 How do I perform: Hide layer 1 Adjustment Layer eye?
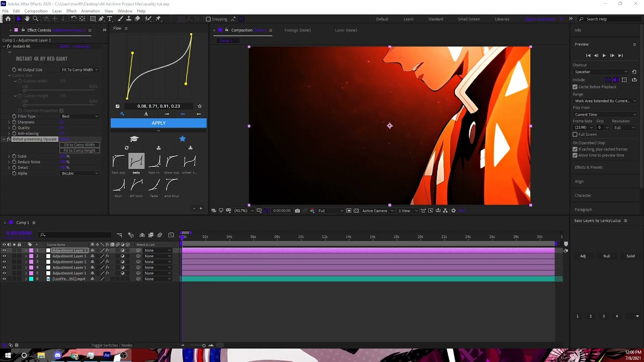point(4,250)
